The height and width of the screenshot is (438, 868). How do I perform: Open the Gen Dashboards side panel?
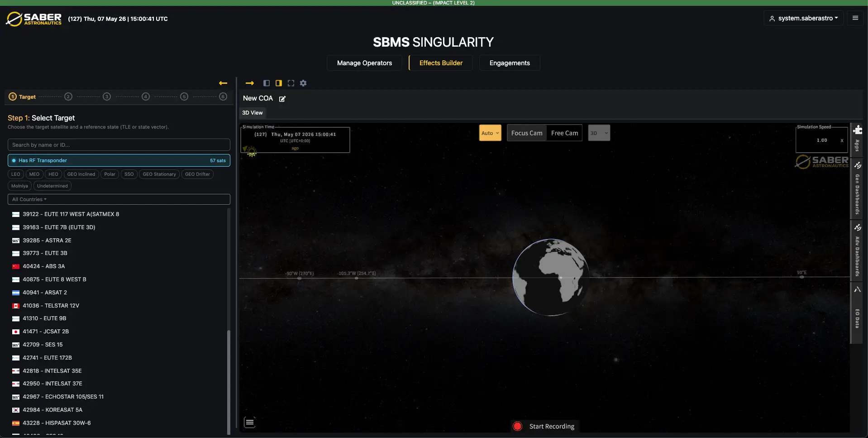pyautogui.click(x=857, y=188)
